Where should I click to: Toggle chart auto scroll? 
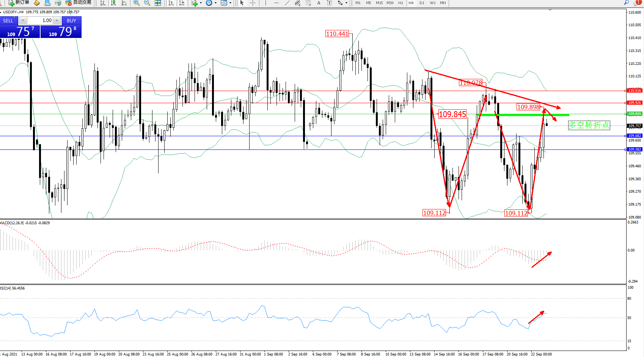pyautogui.click(x=171, y=3)
